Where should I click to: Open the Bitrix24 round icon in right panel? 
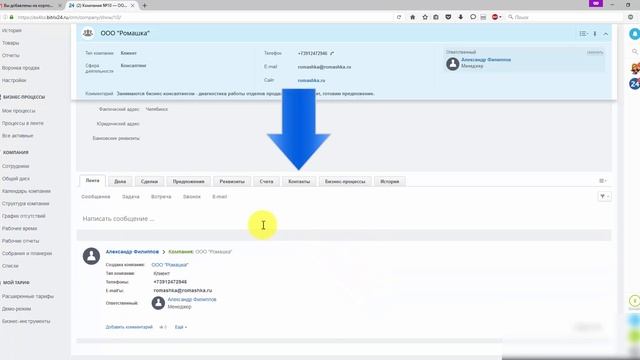[x=635, y=84]
